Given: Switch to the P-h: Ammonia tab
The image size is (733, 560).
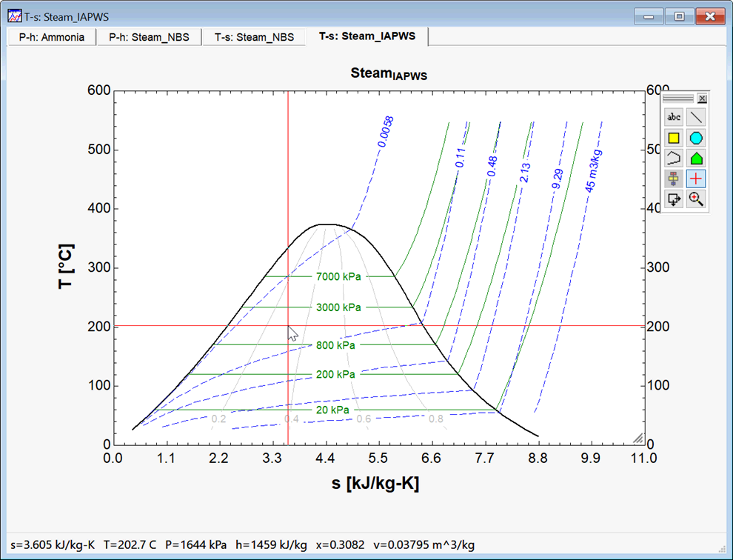Looking at the screenshot, I should (x=52, y=37).
